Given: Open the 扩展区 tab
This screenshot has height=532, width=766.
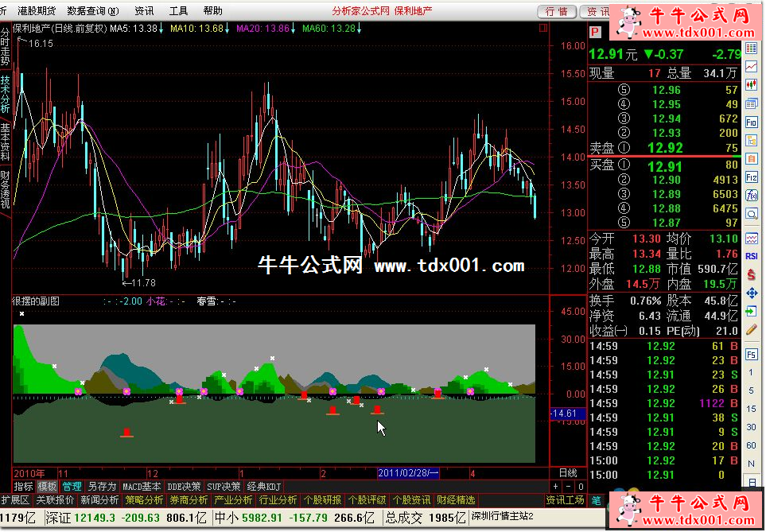Looking at the screenshot, I should (15, 500).
